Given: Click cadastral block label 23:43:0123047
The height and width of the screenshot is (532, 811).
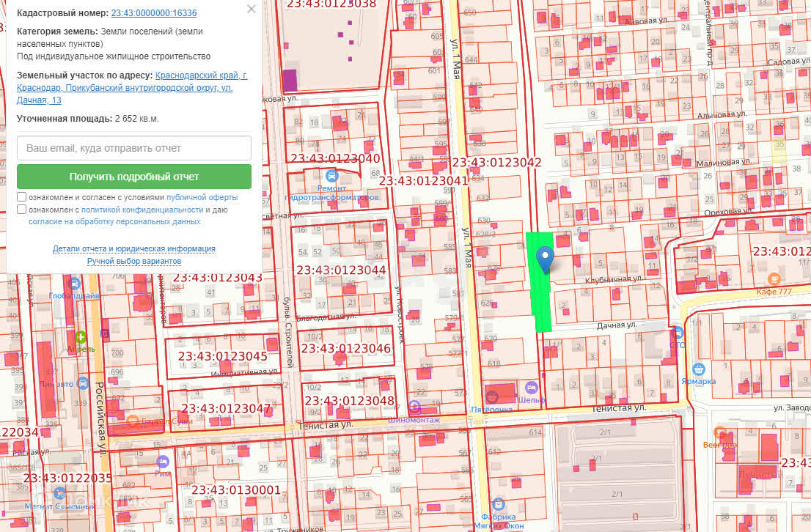Looking at the screenshot, I should coord(227,408).
